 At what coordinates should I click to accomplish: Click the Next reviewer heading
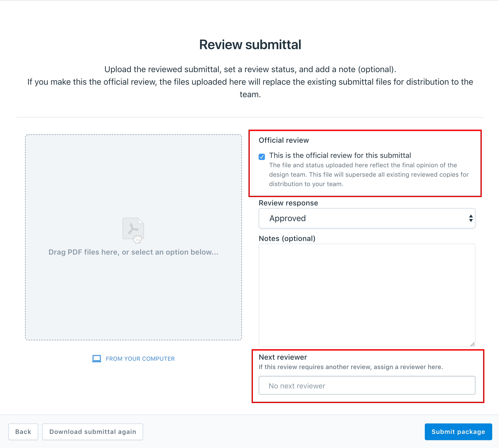pyautogui.click(x=283, y=357)
